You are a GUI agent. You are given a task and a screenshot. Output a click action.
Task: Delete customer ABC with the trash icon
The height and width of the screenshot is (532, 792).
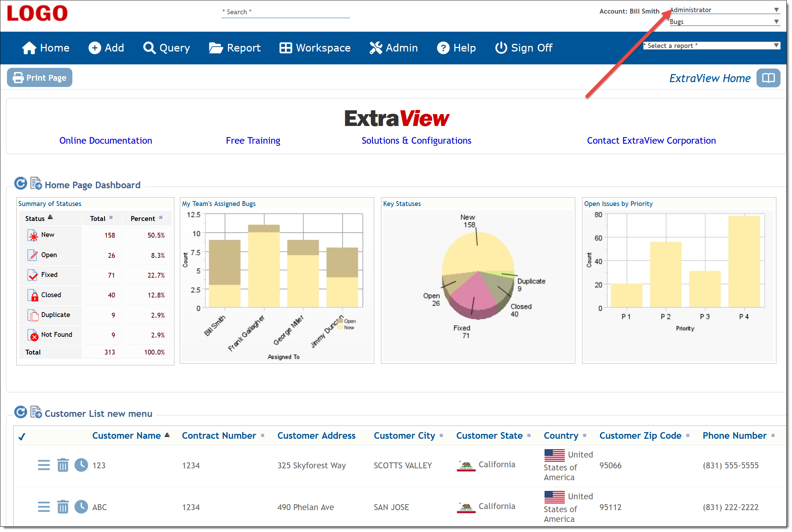click(63, 507)
